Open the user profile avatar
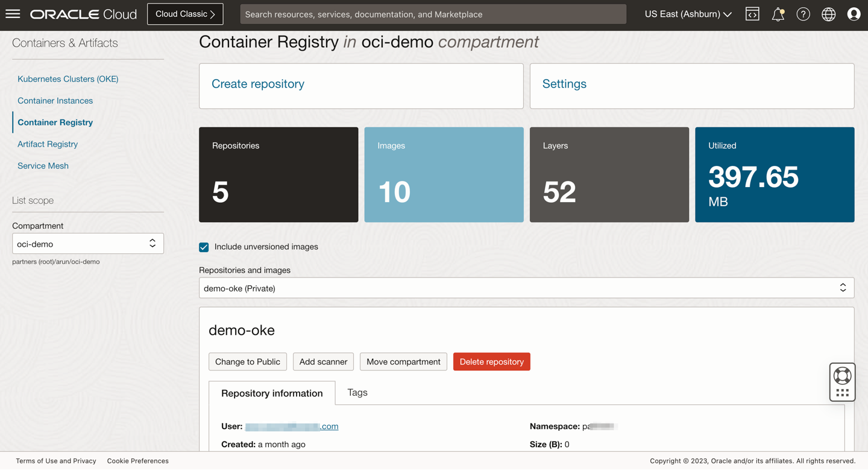 (854, 14)
